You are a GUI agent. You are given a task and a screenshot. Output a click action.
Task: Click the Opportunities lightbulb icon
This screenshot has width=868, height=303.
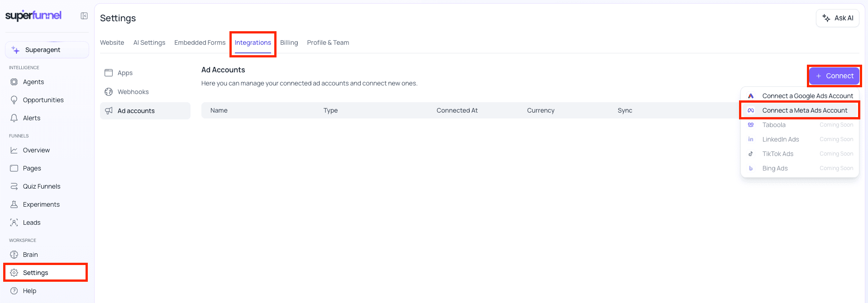(x=14, y=100)
